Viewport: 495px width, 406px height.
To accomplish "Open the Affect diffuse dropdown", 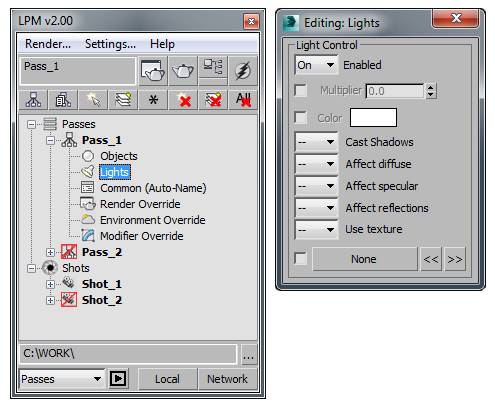I will coord(316,164).
